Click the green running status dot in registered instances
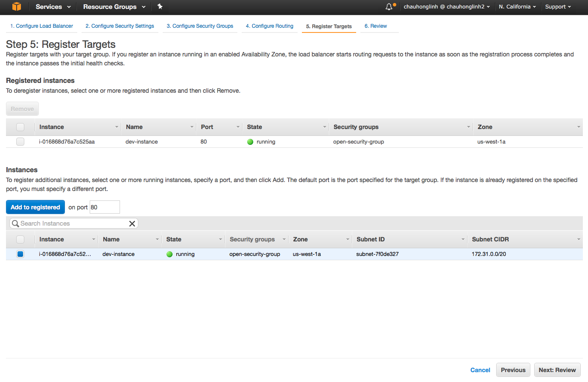Screen dimensions: 588x382 click(250, 142)
